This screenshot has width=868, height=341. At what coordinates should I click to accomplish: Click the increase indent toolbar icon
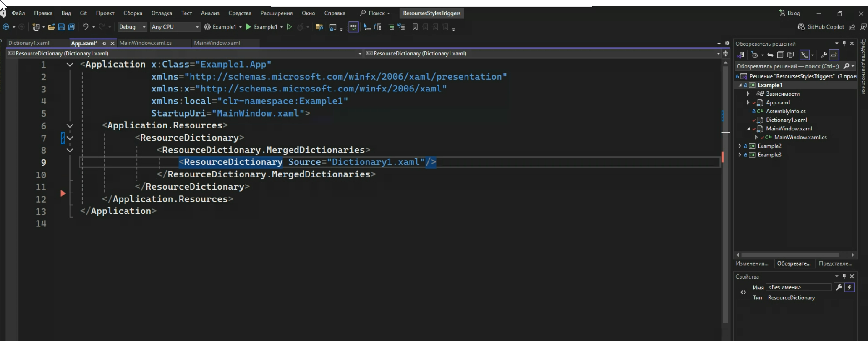(x=401, y=27)
